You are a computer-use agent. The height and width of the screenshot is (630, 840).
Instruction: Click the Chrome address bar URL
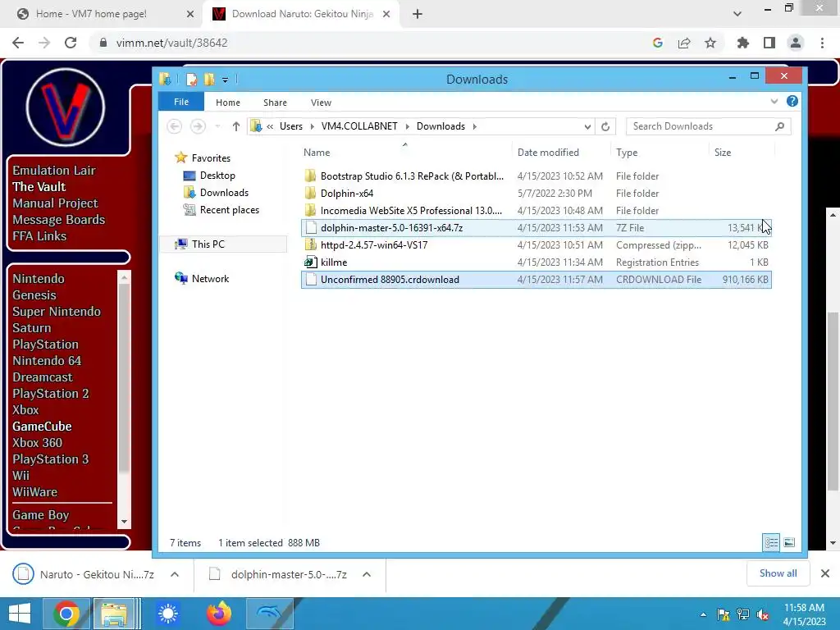(x=172, y=43)
